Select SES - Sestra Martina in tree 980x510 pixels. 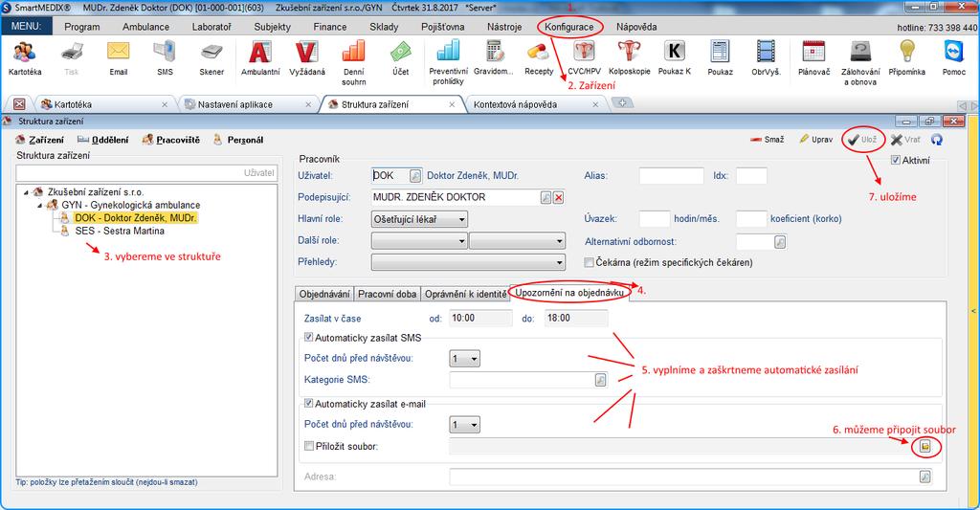[x=120, y=231]
